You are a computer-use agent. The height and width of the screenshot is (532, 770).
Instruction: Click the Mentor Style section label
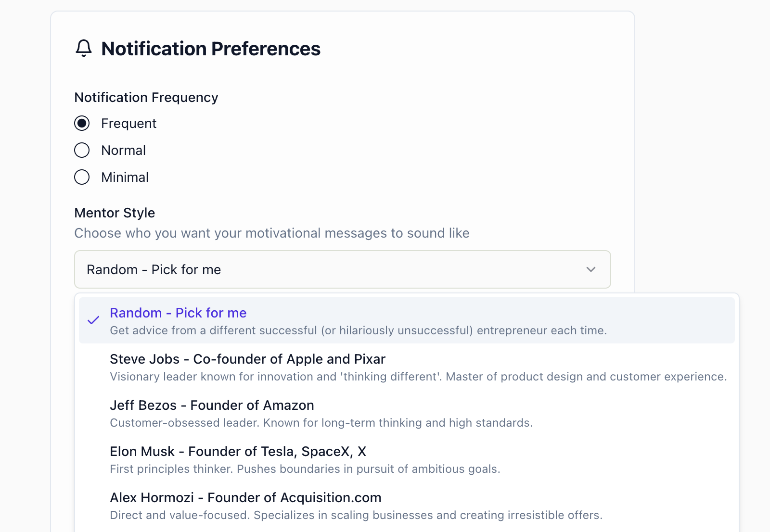(x=115, y=213)
